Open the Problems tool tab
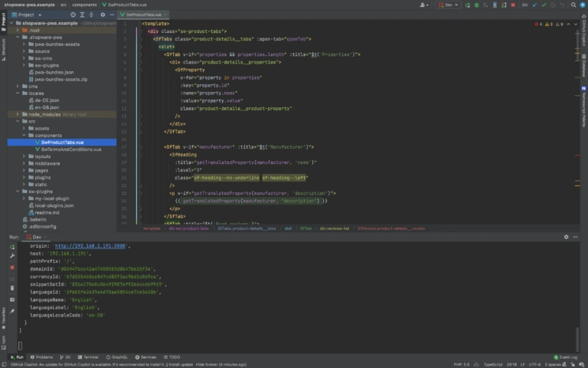 [x=41, y=357]
